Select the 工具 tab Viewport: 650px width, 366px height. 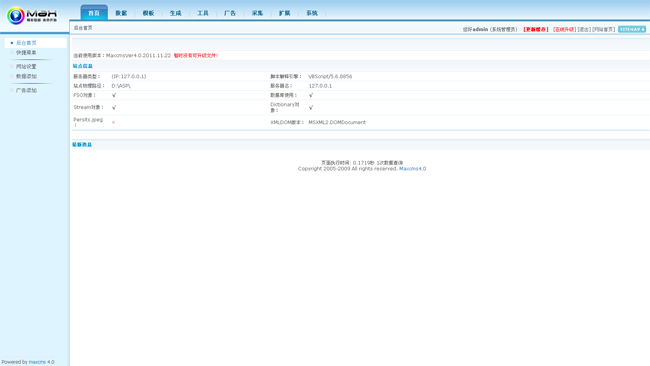(203, 13)
